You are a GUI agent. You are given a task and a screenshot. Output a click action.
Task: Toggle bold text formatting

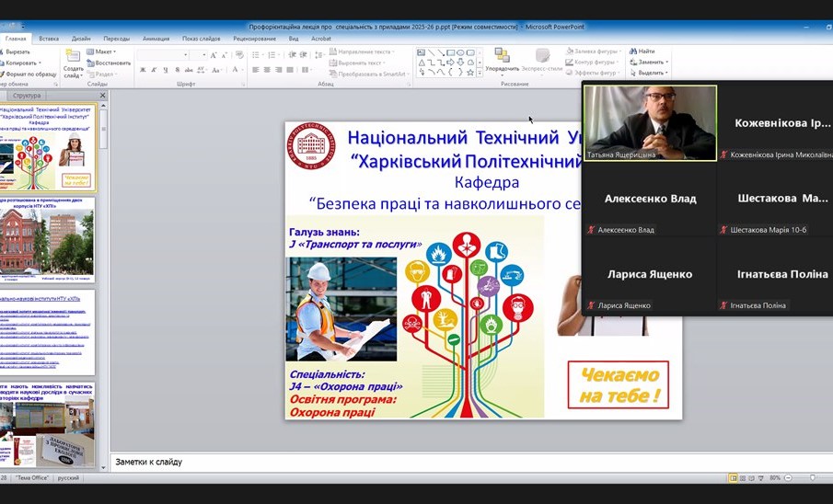143,70
